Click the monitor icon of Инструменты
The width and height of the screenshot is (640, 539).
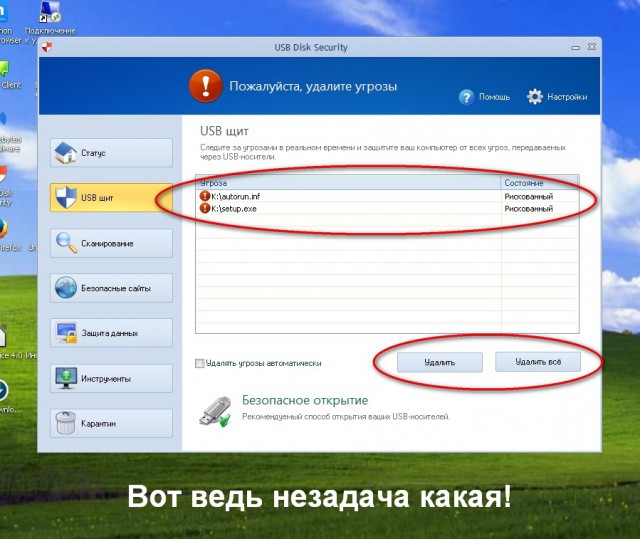(x=66, y=378)
